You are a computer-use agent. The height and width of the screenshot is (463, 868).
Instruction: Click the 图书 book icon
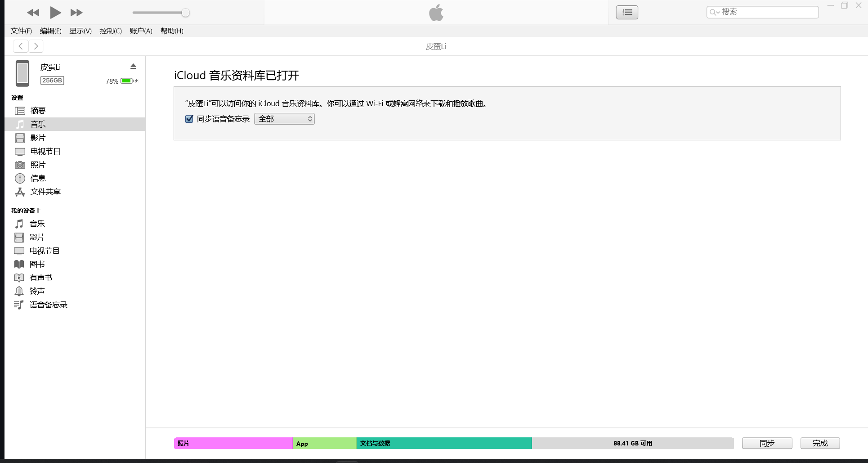(x=19, y=264)
